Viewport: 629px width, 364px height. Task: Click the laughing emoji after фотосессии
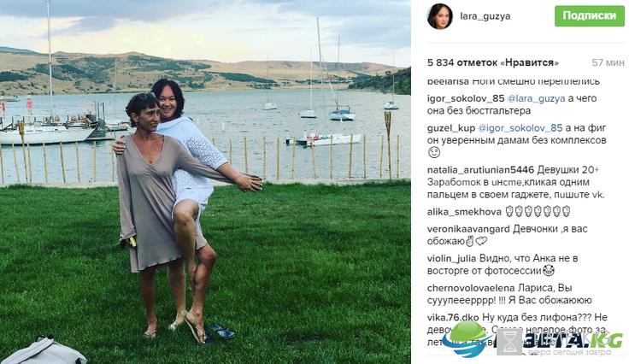point(549,271)
